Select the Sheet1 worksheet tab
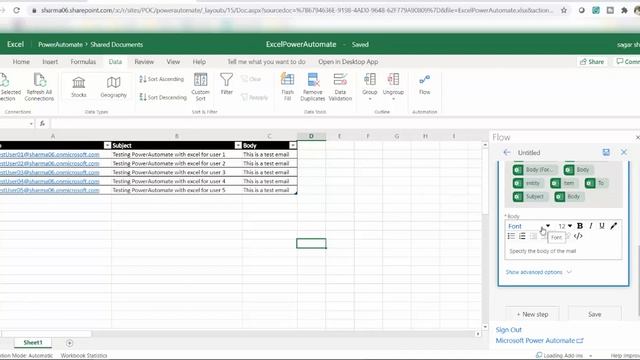The height and width of the screenshot is (360, 640). coord(33,342)
